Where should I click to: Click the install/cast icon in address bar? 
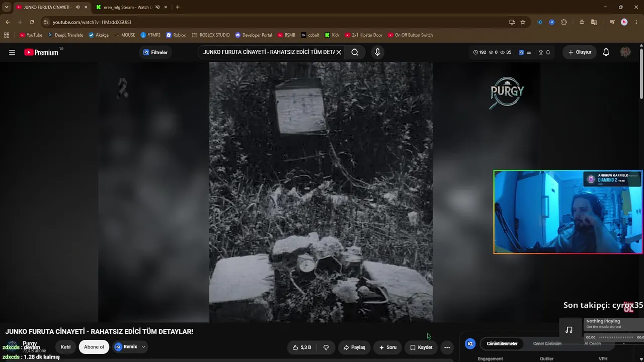point(512,22)
